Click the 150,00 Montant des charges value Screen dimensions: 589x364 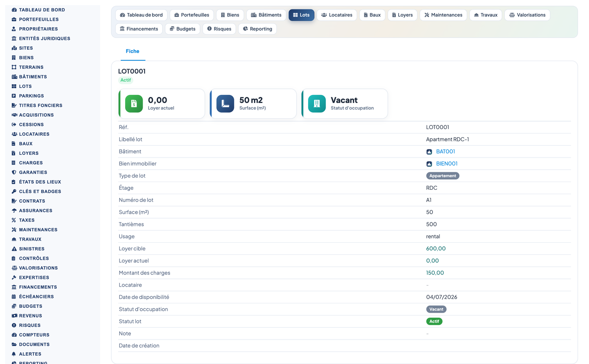[435, 273]
